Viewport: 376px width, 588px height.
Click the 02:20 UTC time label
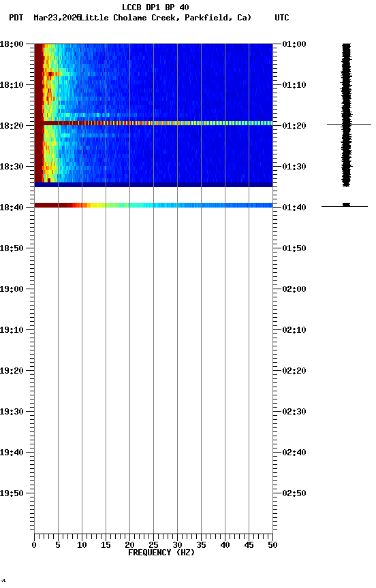click(x=294, y=371)
